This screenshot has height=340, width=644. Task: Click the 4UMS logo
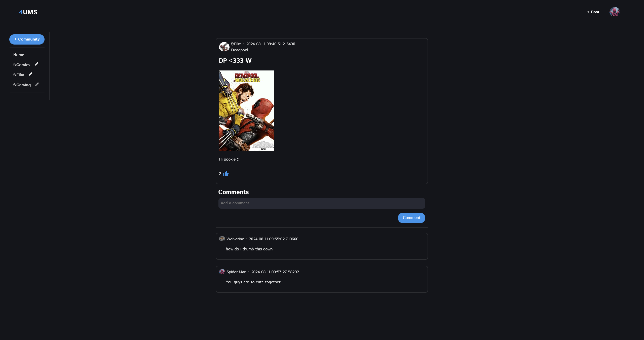pyautogui.click(x=28, y=12)
